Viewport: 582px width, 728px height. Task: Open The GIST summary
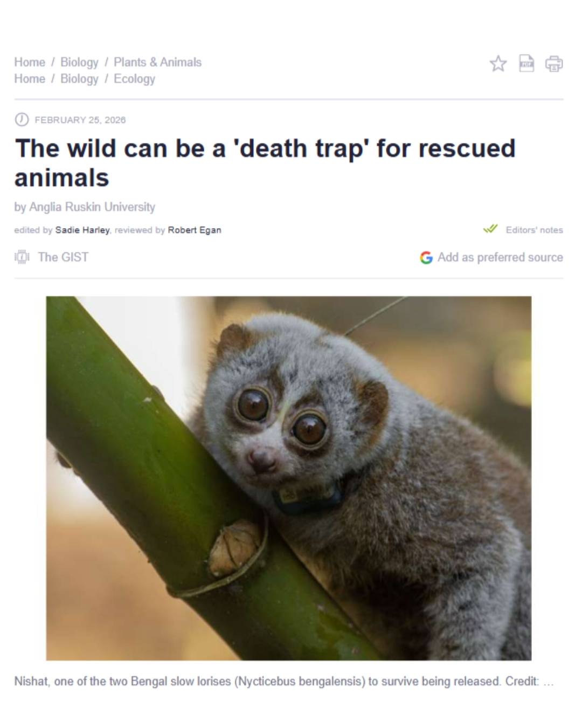[63, 257]
